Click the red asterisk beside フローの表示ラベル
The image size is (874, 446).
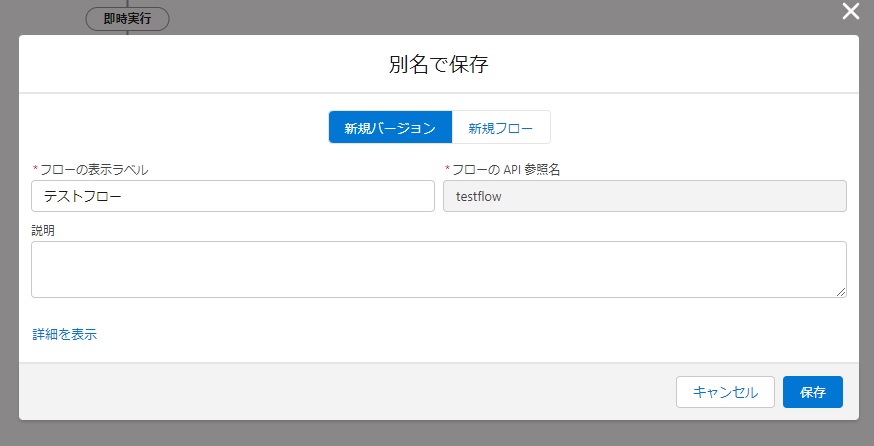tap(36, 170)
